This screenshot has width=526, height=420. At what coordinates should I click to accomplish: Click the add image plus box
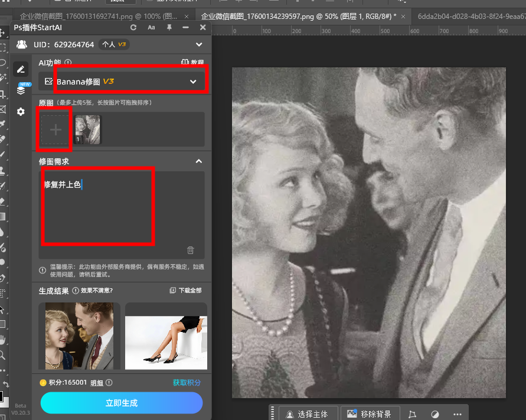tap(56, 130)
